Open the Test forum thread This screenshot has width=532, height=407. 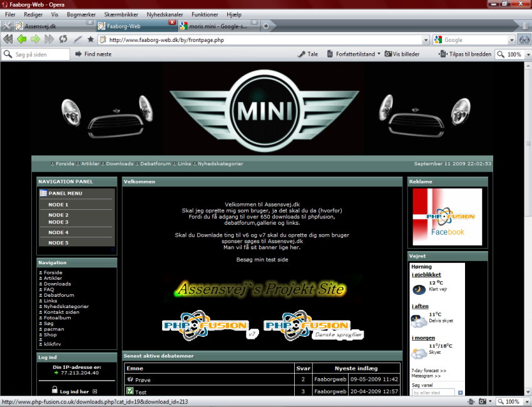click(141, 392)
